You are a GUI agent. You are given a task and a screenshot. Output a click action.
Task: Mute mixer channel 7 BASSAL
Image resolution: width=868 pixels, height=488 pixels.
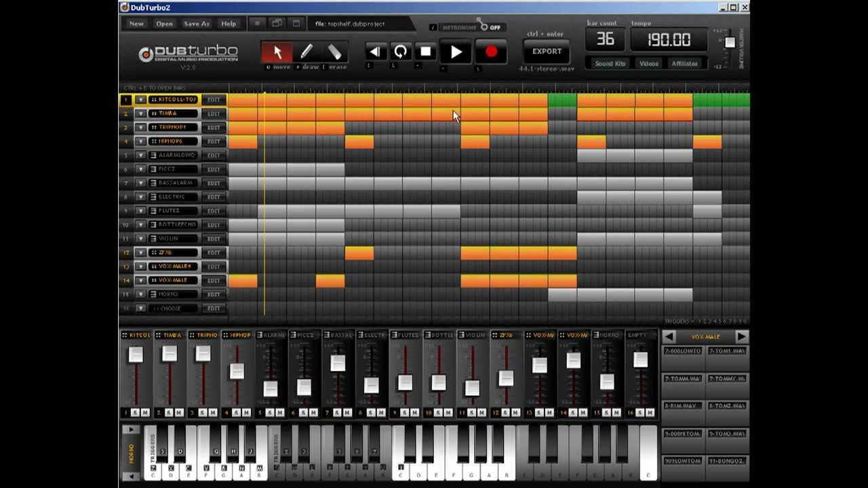[x=347, y=413]
